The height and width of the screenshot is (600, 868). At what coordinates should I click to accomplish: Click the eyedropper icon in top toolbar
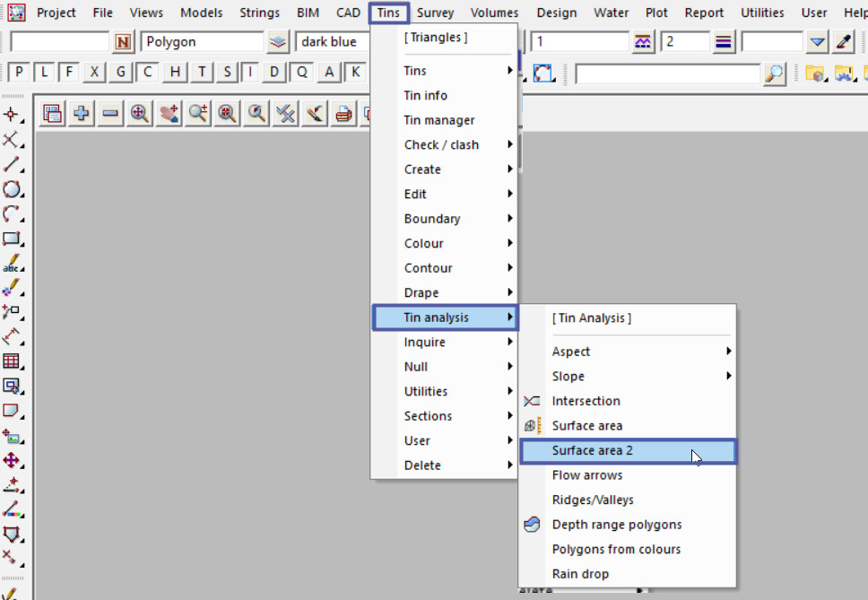click(x=843, y=41)
